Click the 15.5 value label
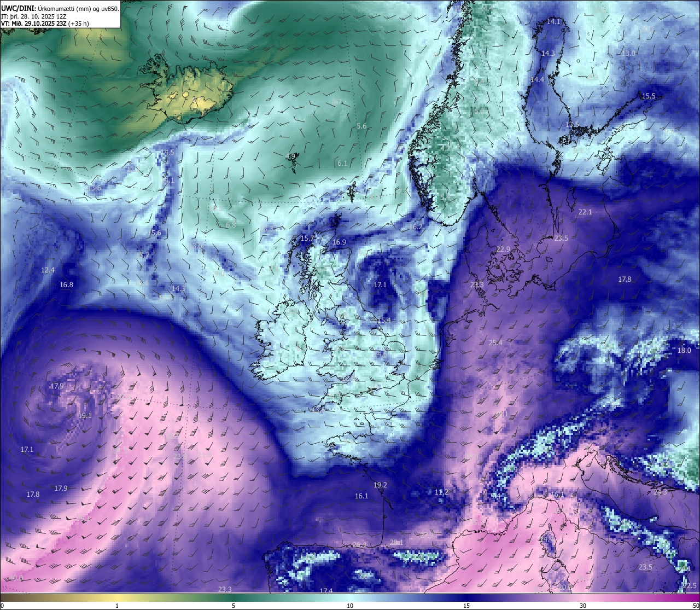 [x=649, y=96]
